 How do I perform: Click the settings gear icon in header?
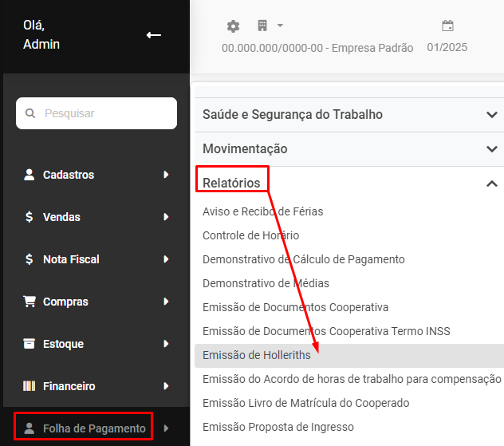233,26
